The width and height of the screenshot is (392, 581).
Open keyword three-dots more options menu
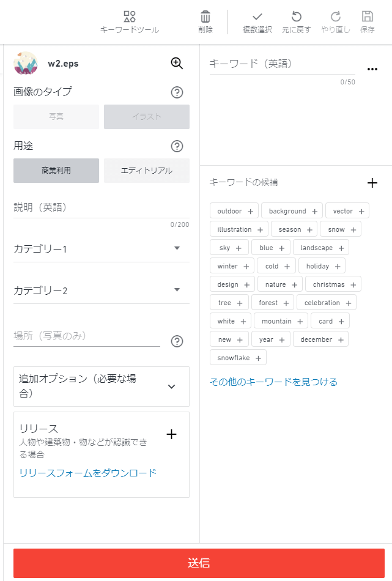tap(372, 69)
